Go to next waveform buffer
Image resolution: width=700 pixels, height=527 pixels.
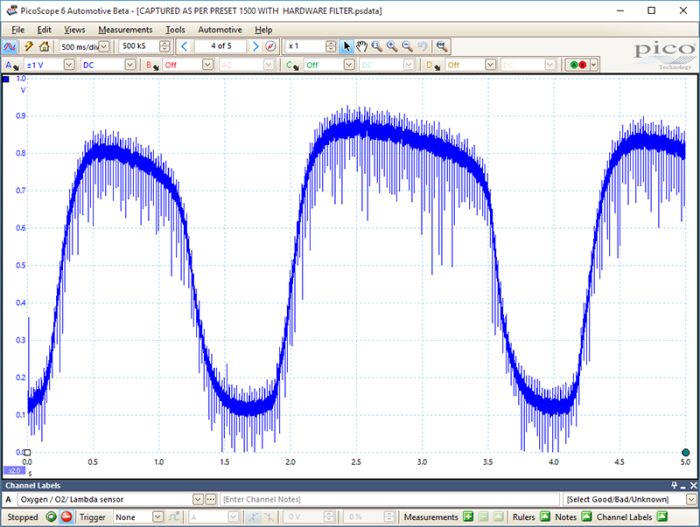click(x=255, y=46)
